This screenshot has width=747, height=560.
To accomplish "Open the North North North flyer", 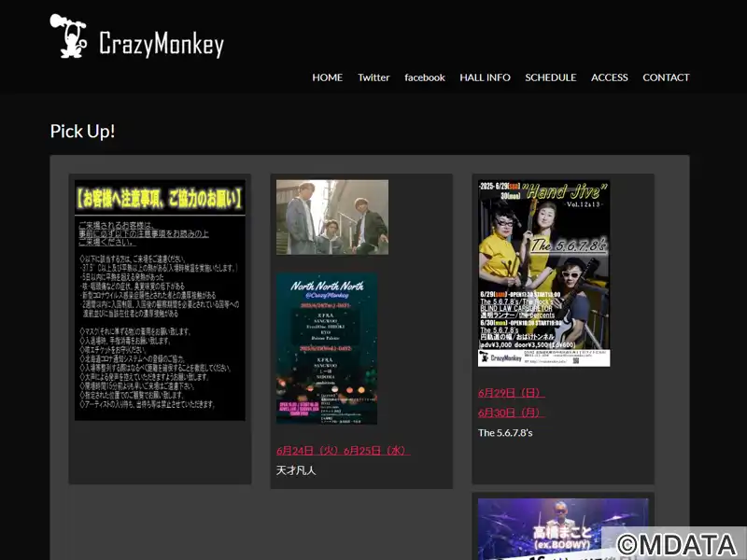I will coord(327,348).
